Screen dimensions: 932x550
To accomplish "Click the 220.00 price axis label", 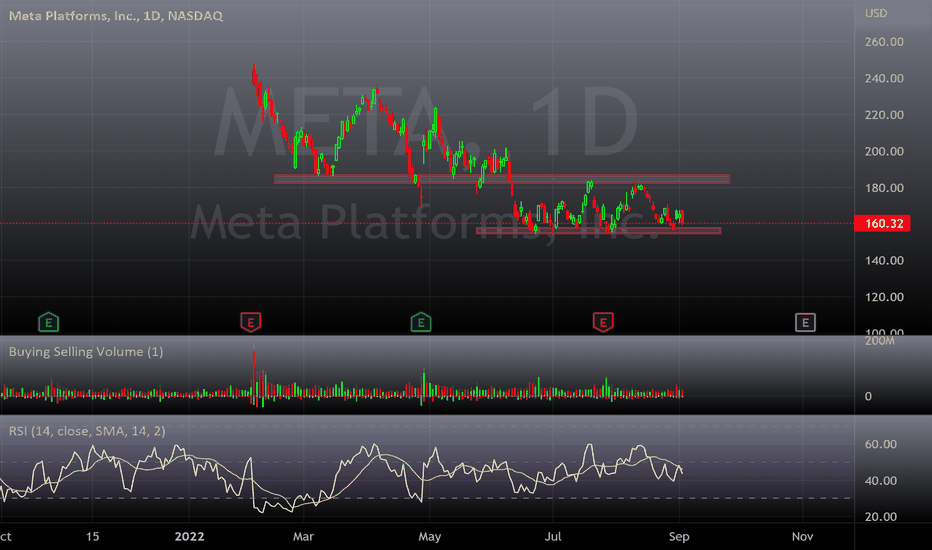I will 884,115.
